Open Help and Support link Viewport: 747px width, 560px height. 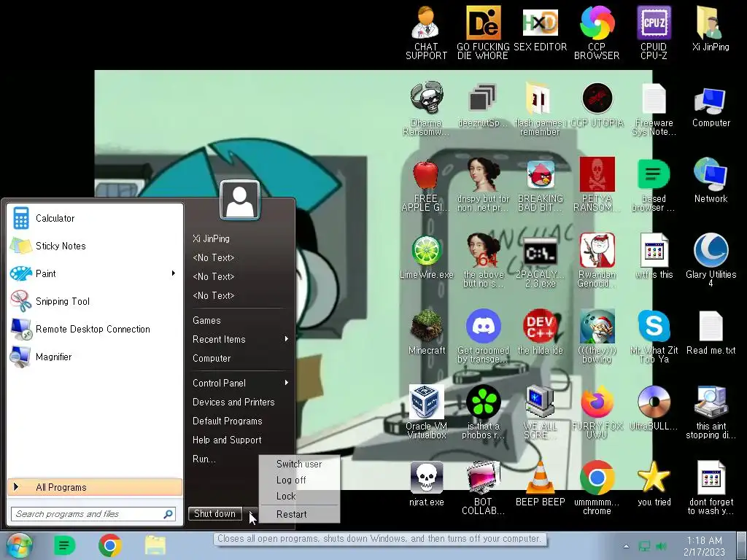[227, 440]
